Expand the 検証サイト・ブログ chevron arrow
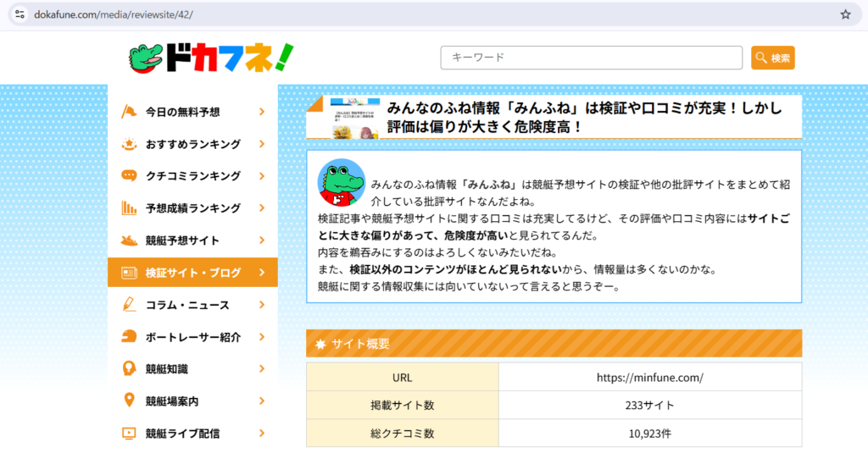This screenshot has width=868, height=459. point(262,273)
